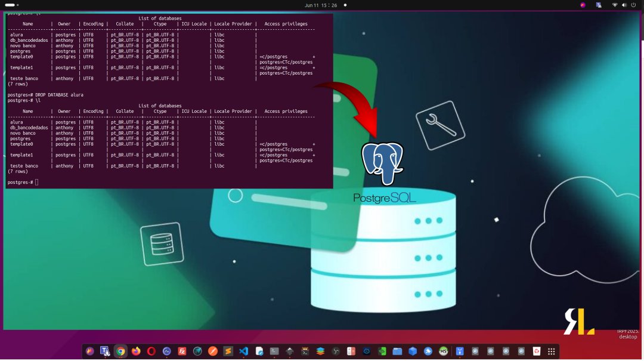The height and width of the screenshot is (361, 644).
Task: Click the screen recording indicator in the top bar
Action: [581, 4]
